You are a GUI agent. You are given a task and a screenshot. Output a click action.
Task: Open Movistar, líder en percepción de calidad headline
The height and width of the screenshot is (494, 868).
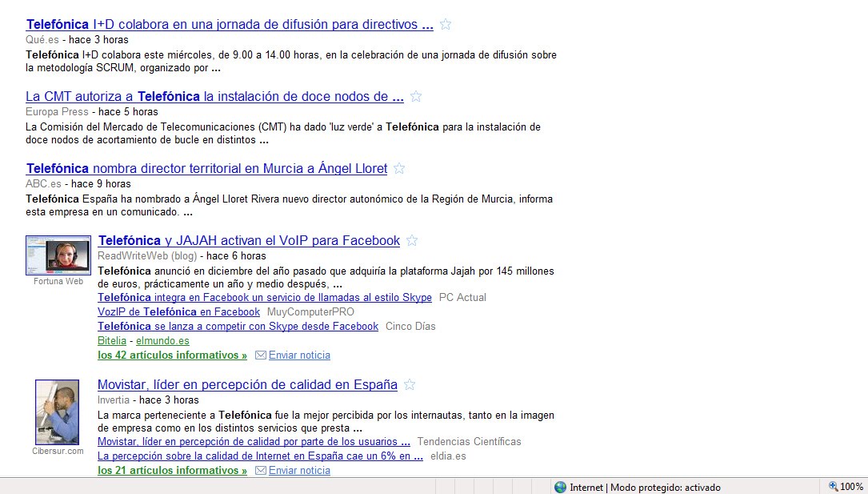click(x=247, y=384)
